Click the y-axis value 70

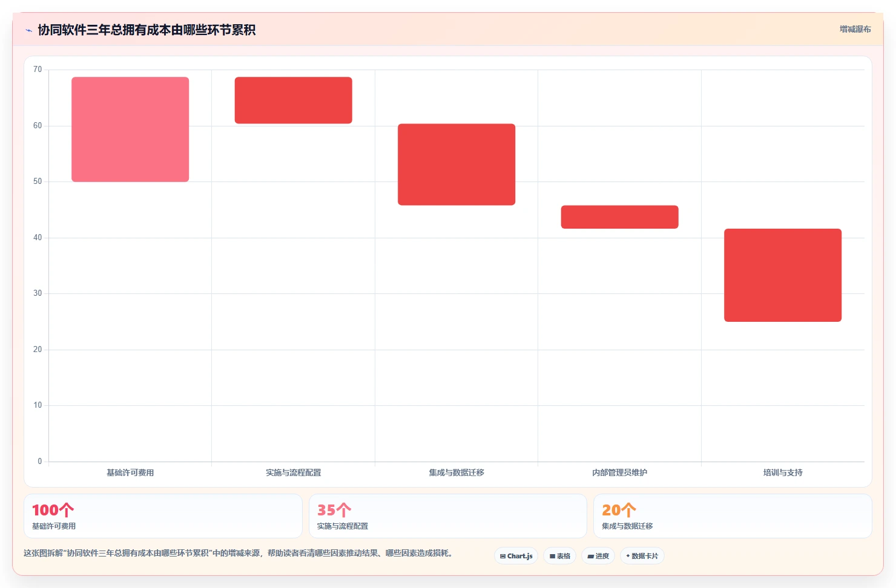38,70
